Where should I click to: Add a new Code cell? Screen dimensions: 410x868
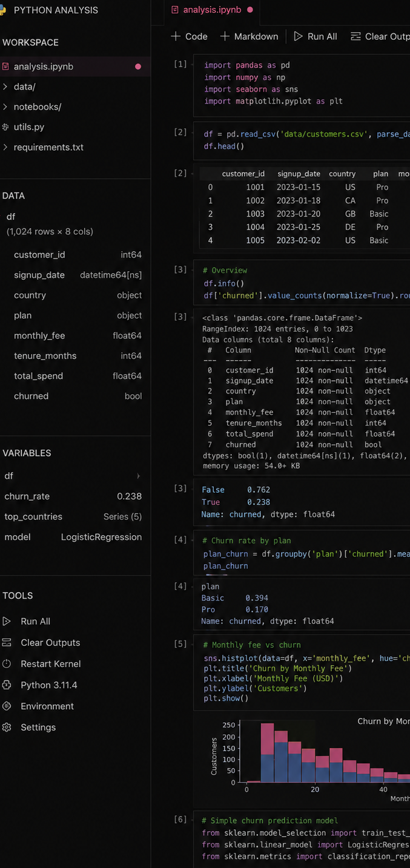coord(190,36)
